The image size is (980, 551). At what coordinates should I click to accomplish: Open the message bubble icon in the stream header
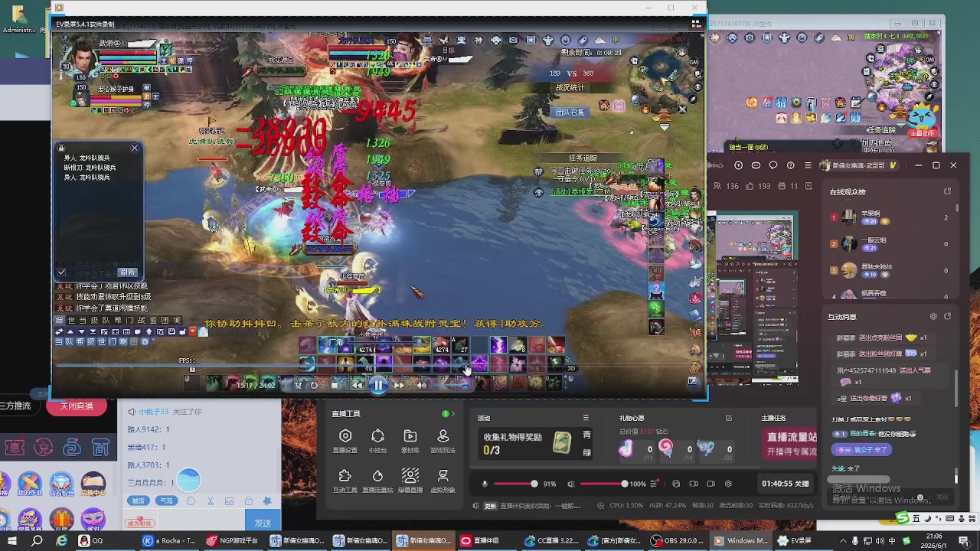click(773, 165)
